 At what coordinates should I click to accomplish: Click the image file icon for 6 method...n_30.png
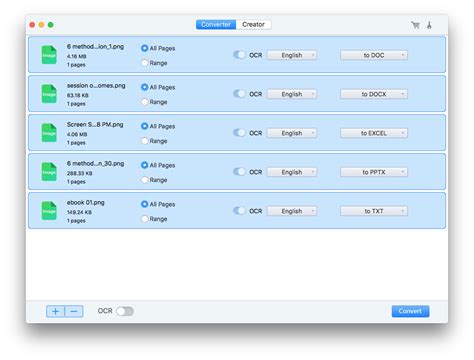tap(49, 172)
